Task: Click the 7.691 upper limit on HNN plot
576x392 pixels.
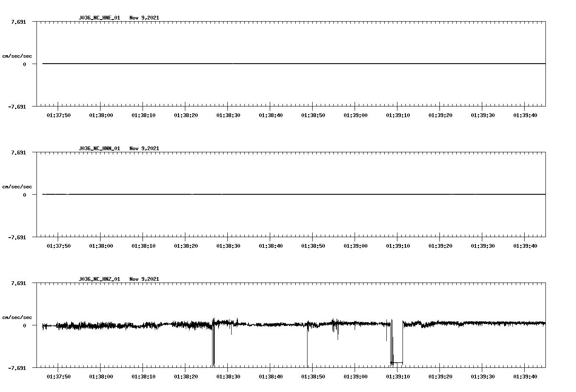Action: click(x=19, y=152)
